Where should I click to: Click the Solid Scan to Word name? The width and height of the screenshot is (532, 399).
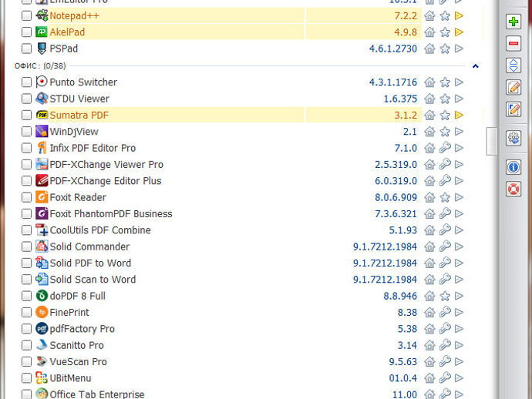[x=93, y=280]
